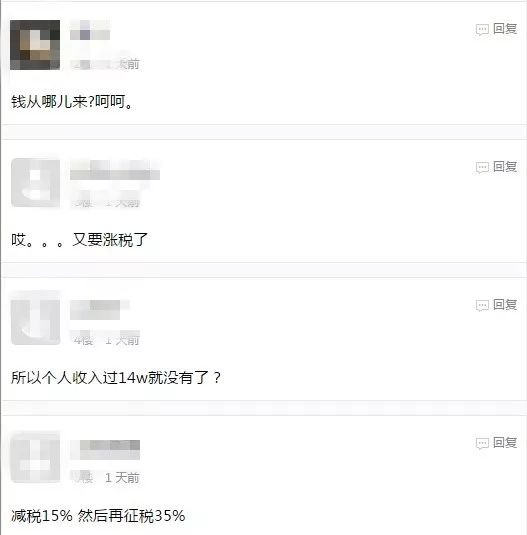The height and width of the screenshot is (535, 527).
Task: Click the speech bubble icon beside the "减税15%" comment
Action: point(482,443)
